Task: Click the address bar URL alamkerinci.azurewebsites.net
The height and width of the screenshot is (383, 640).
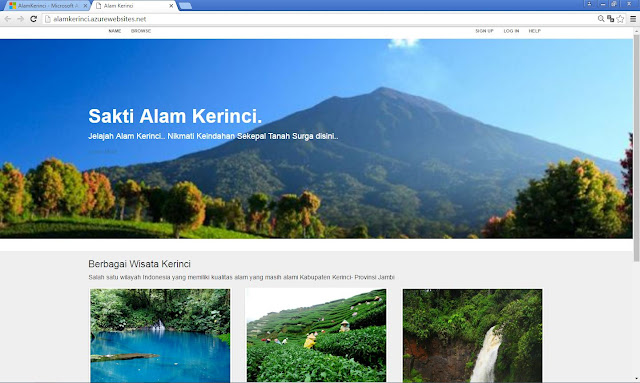Action: click(100, 19)
